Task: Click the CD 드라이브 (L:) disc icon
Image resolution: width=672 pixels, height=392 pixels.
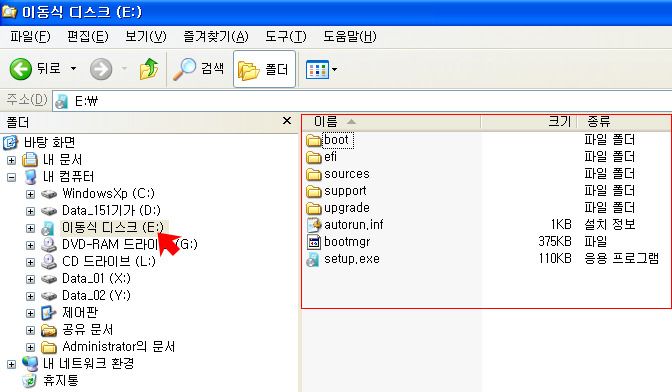Action: coord(49,262)
